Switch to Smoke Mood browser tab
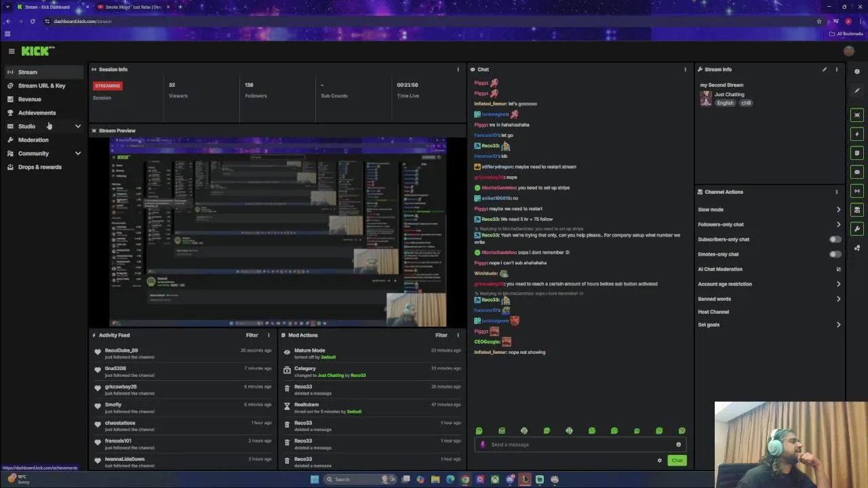Viewport: 868px width, 488px height. pyautogui.click(x=132, y=7)
